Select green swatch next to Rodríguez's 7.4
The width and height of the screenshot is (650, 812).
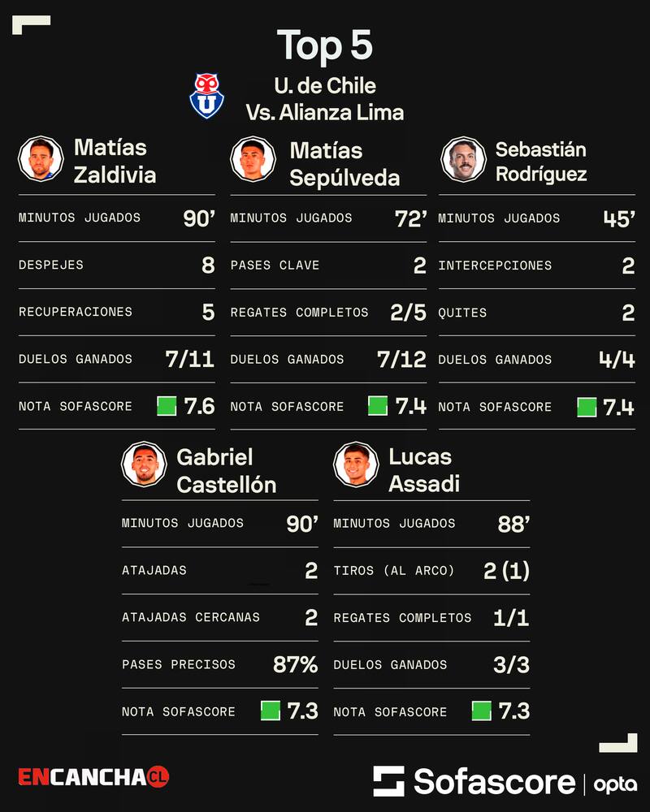pos(587,407)
